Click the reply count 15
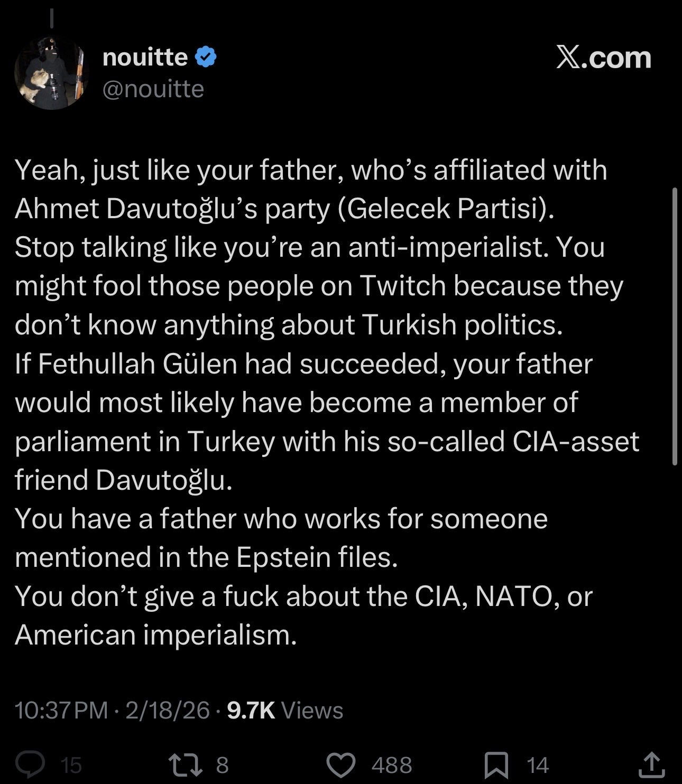 tap(71, 765)
